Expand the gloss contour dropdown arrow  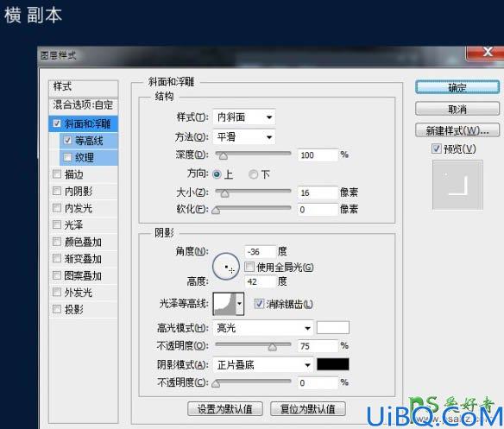point(240,304)
